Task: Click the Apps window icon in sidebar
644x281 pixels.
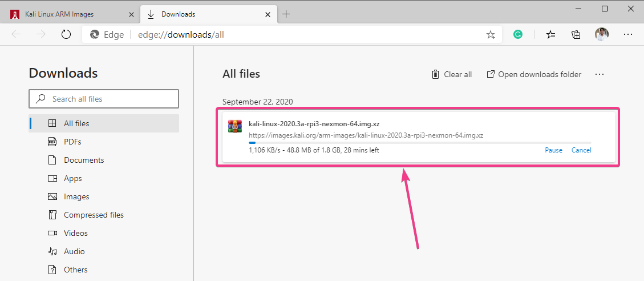Action: click(x=52, y=178)
